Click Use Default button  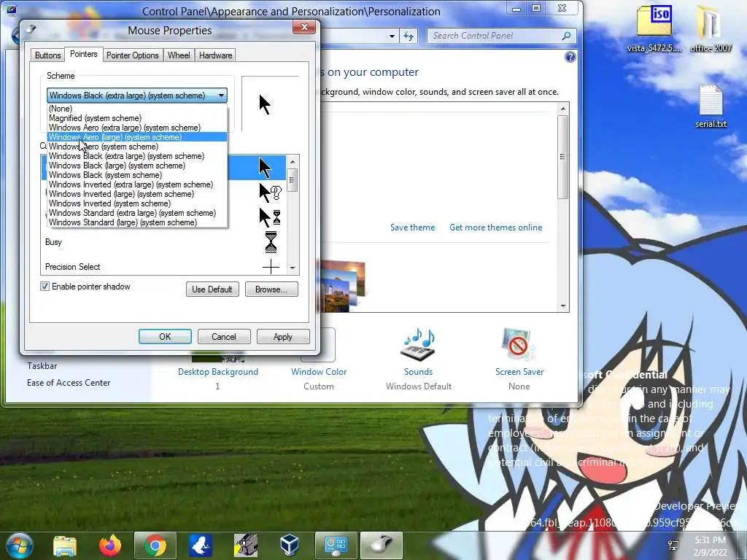[212, 289]
